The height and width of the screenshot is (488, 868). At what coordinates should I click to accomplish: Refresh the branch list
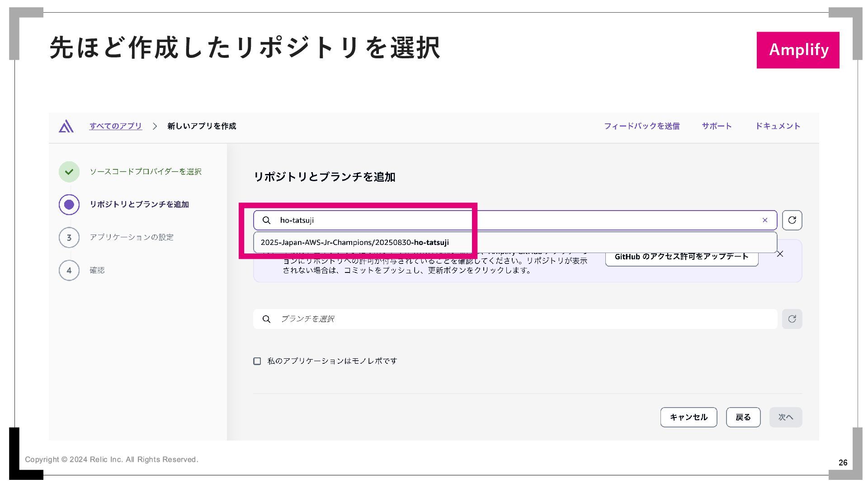792,319
